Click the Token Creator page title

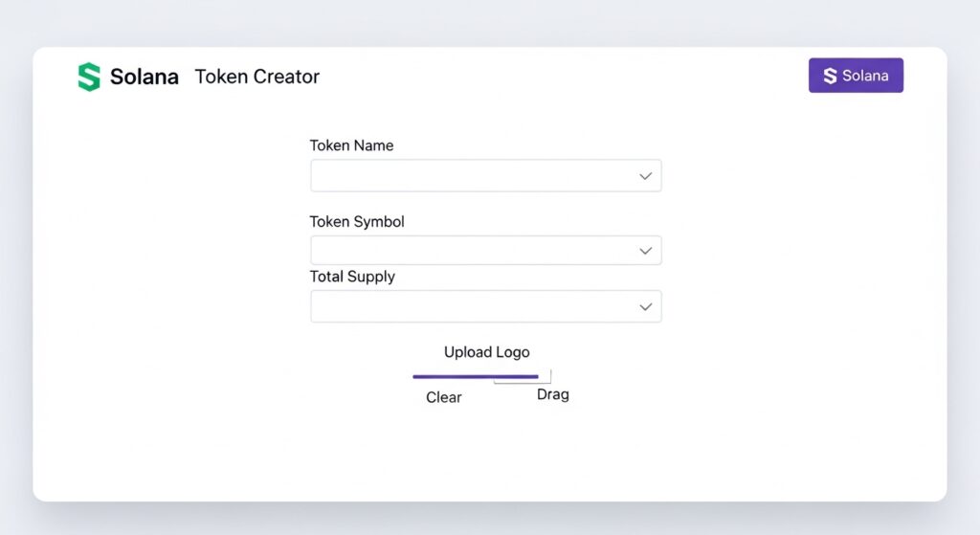(x=257, y=77)
